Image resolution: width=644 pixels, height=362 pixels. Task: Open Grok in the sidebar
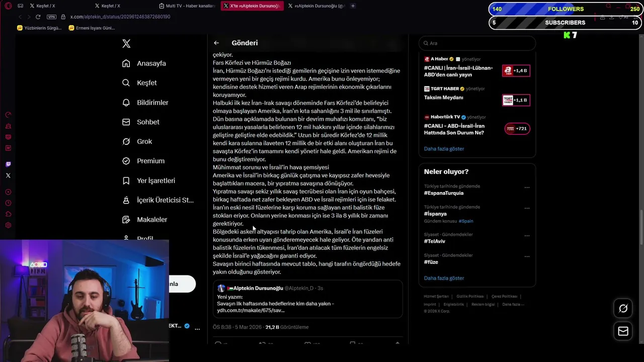(137, 142)
